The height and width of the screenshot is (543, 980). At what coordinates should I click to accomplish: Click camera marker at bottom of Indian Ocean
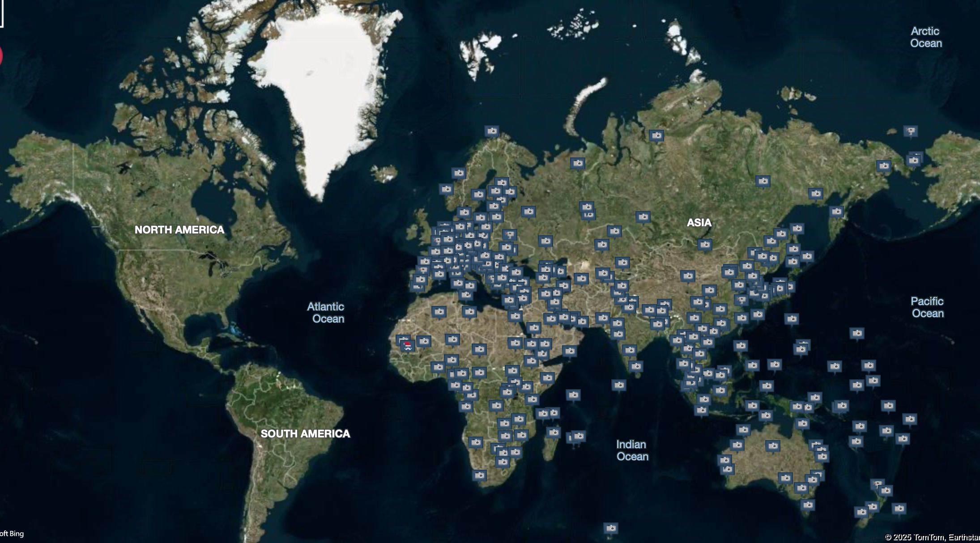[611, 528]
